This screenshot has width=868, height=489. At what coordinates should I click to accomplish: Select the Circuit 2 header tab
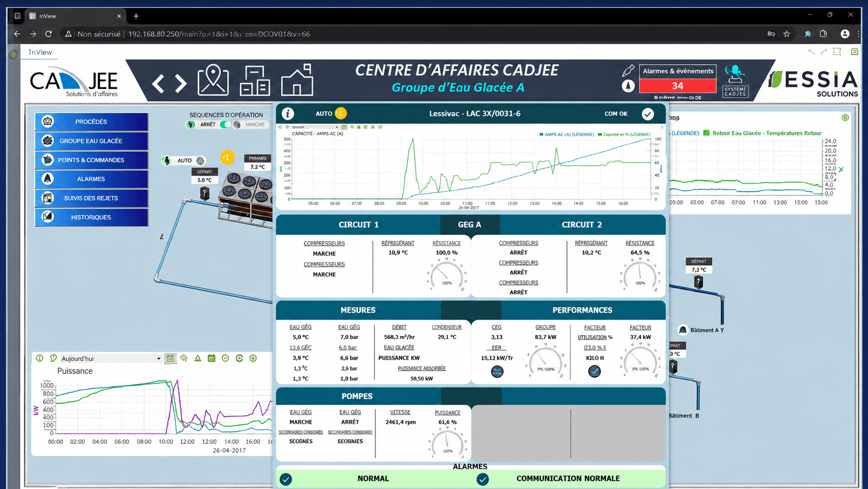pyautogui.click(x=582, y=224)
